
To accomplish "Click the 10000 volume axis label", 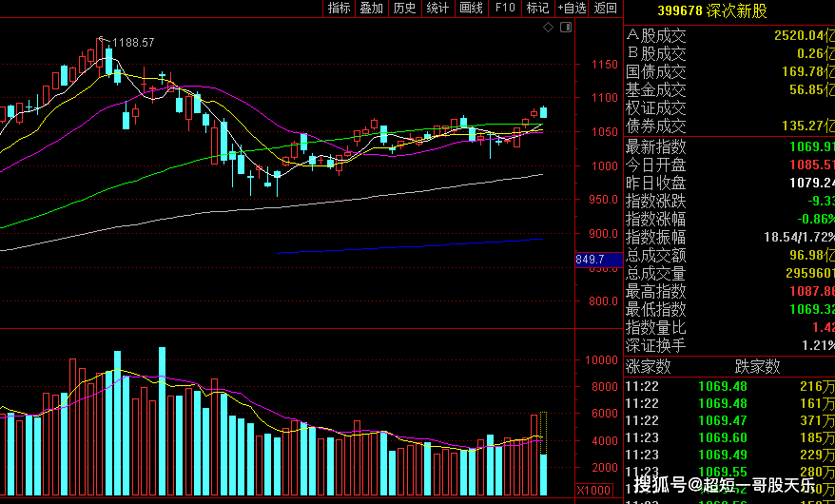I will [x=601, y=360].
